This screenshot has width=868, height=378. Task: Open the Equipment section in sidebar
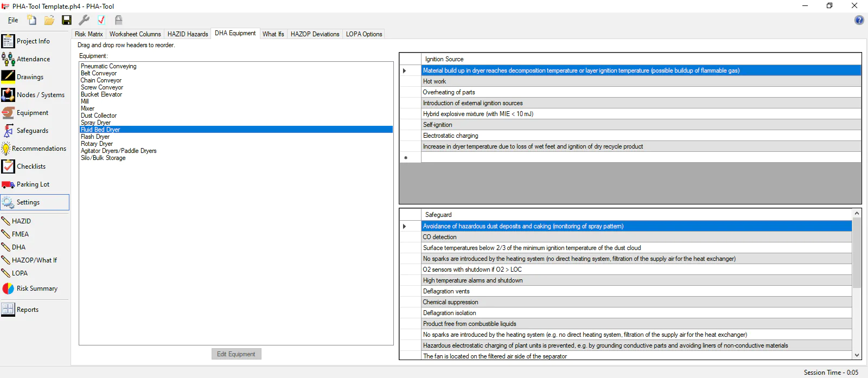tap(35, 113)
